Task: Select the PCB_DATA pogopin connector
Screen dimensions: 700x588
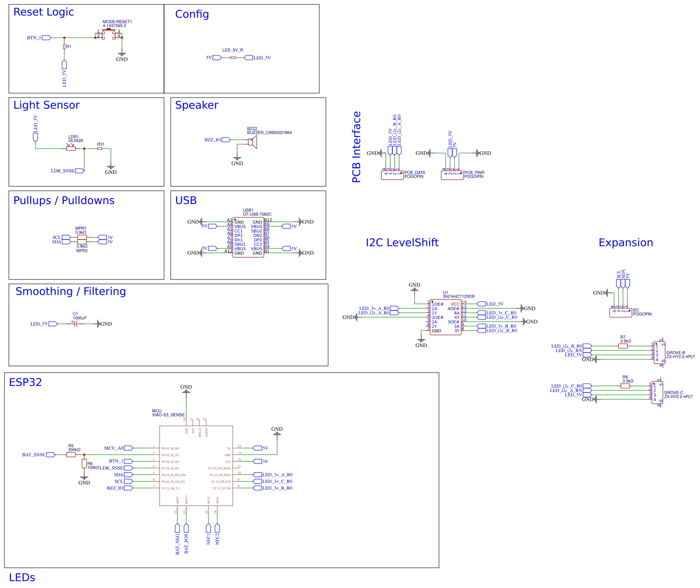Action: (x=392, y=175)
